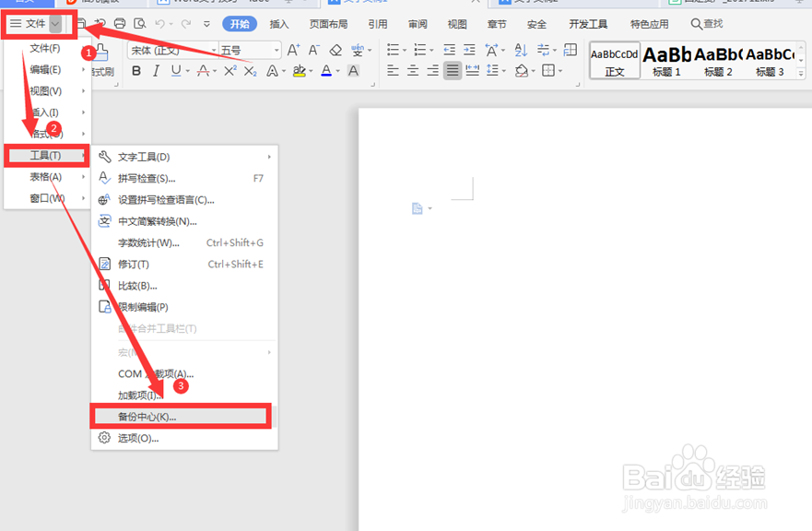
Task: Open 选项(O) settings entry
Action: 184,438
